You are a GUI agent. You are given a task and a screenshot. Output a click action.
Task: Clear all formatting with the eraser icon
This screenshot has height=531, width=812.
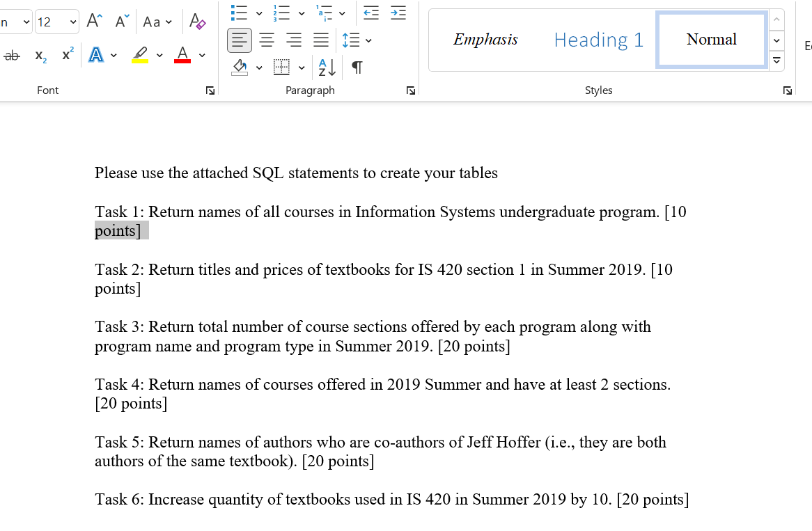[x=197, y=22]
